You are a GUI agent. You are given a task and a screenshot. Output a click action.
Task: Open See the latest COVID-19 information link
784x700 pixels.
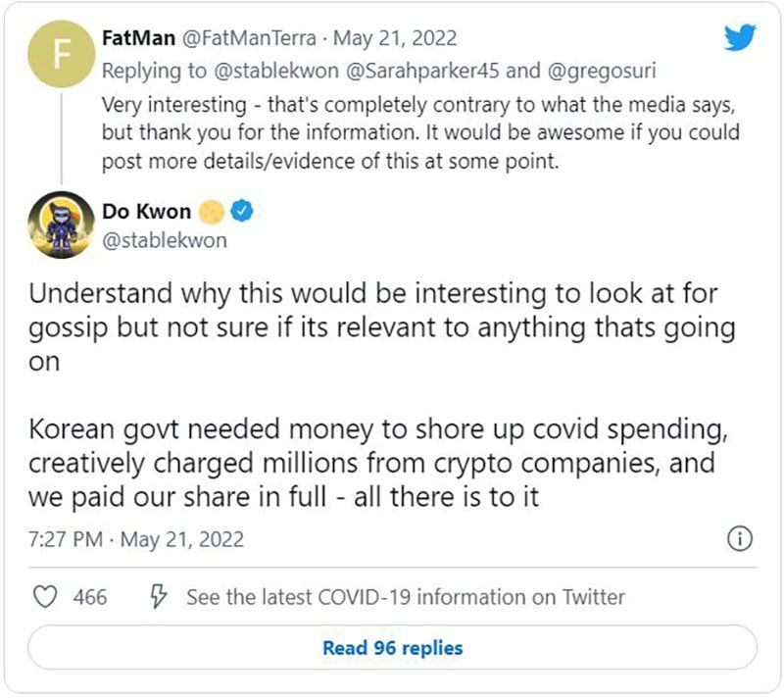tap(405, 596)
